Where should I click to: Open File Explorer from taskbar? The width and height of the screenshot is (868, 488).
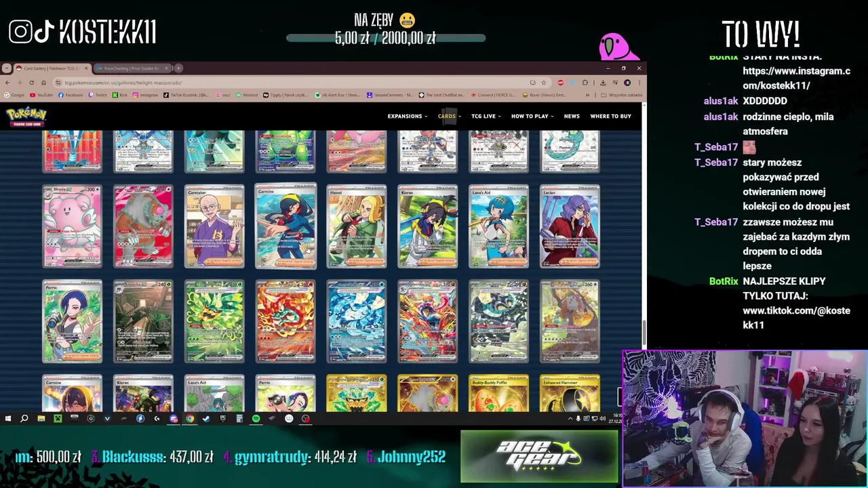41,419
